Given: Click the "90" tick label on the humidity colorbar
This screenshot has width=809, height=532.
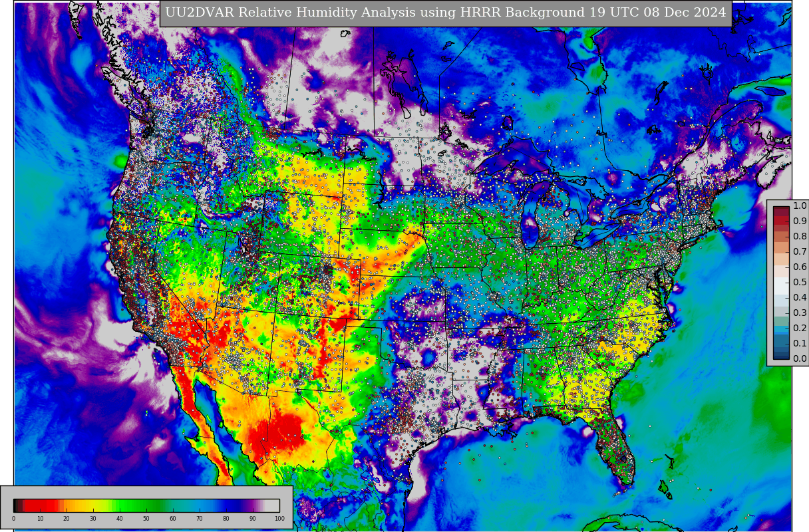Looking at the screenshot, I should point(253,519).
